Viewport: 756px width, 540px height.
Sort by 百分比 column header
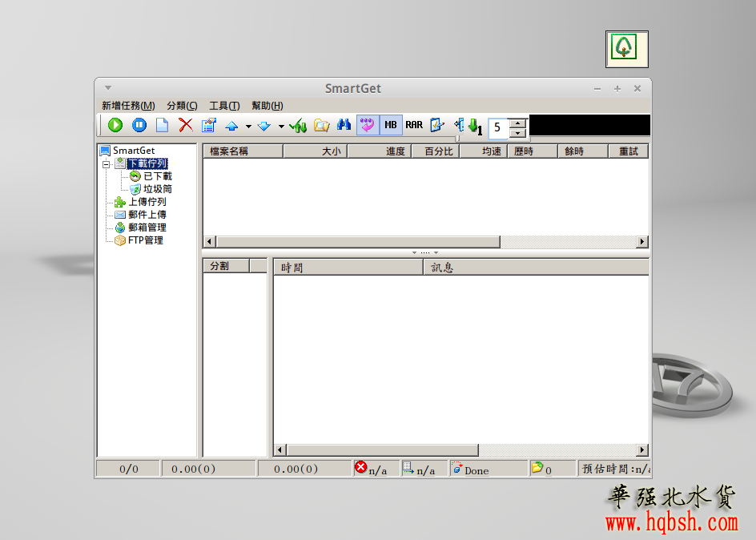436,151
